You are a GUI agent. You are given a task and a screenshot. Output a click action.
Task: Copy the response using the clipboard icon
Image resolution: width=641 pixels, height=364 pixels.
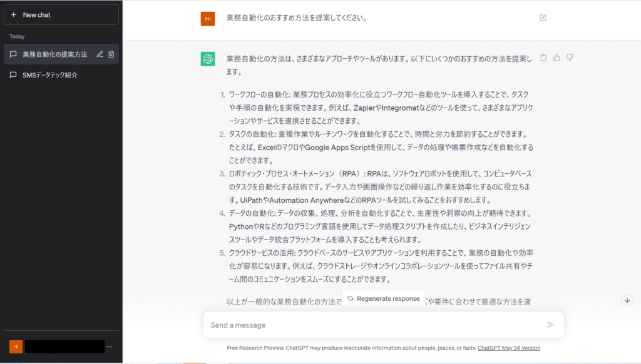tap(543, 58)
